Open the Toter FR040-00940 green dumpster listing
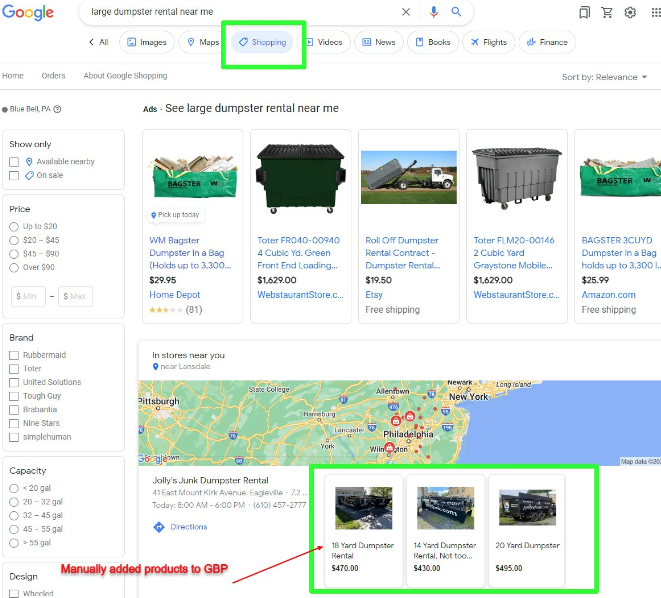This screenshot has width=661, height=598. pos(298,253)
